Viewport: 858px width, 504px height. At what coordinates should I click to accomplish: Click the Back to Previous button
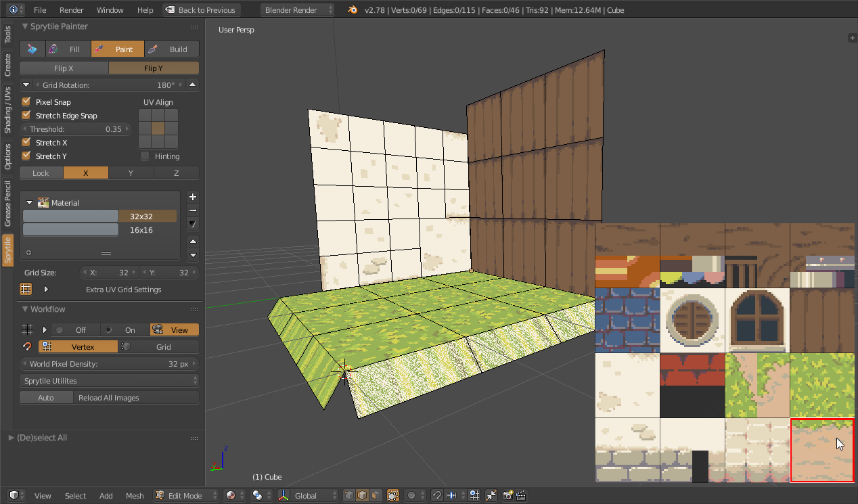click(202, 10)
